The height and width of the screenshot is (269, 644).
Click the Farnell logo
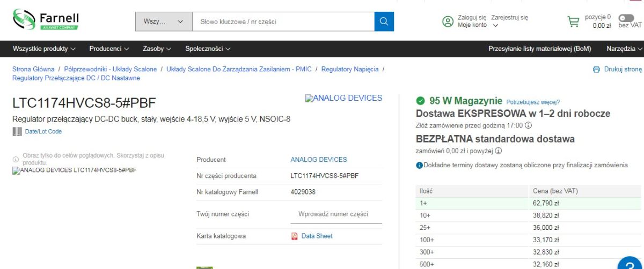(x=46, y=20)
